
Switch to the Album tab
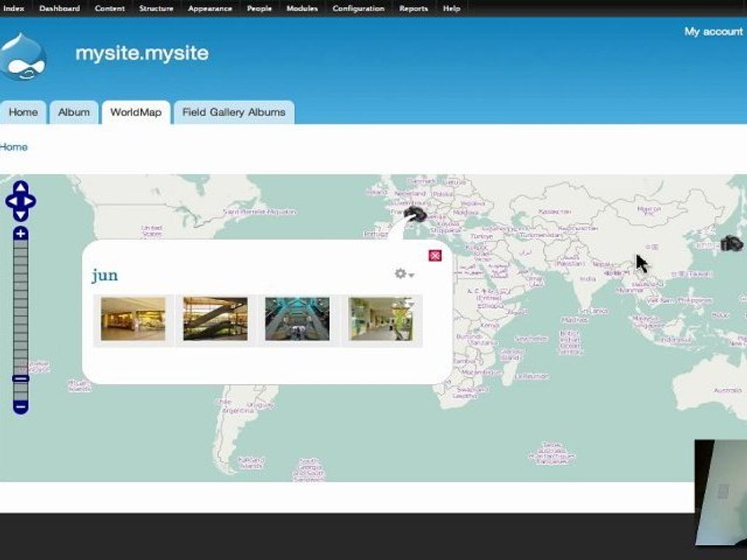(74, 112)
